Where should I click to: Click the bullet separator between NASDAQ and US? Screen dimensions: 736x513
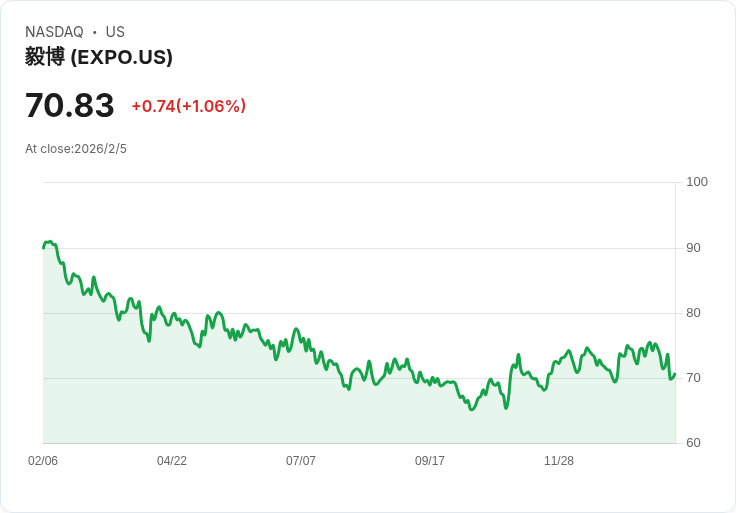point(95,32)
